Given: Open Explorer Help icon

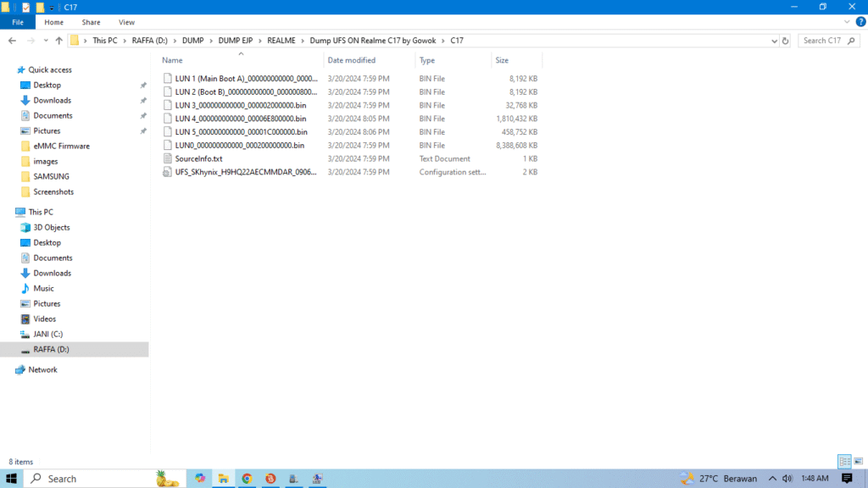Looking at the screenshot, I should [x=860, y=22].
